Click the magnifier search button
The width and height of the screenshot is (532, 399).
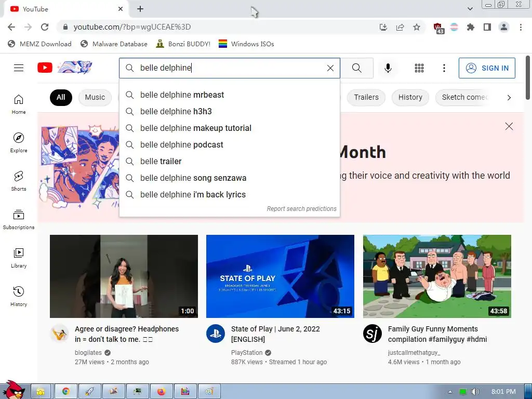point(356,68)
